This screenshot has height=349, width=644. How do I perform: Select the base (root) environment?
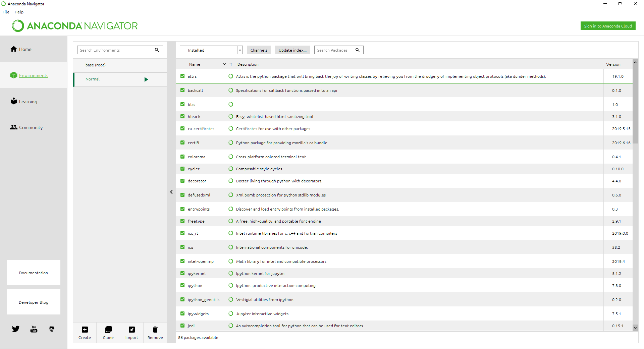[x=120, y=65]
